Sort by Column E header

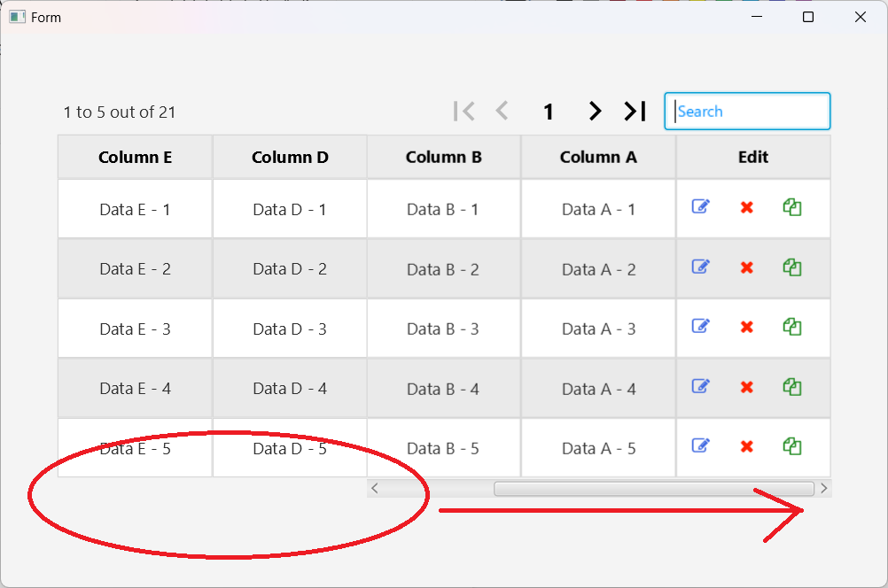tap(135, 158)
